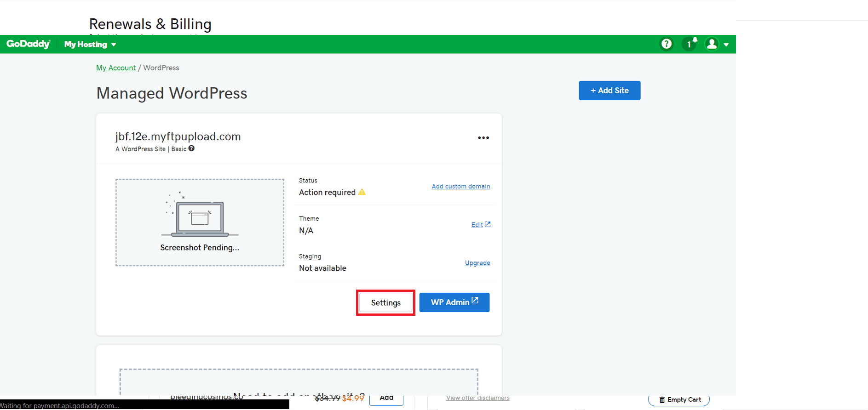
Task: Open the site Settings button
Action: click(386, 302)
